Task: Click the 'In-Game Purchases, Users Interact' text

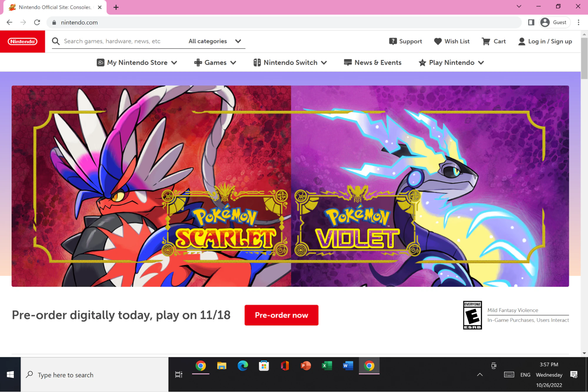Action: [x=528, y=320]
